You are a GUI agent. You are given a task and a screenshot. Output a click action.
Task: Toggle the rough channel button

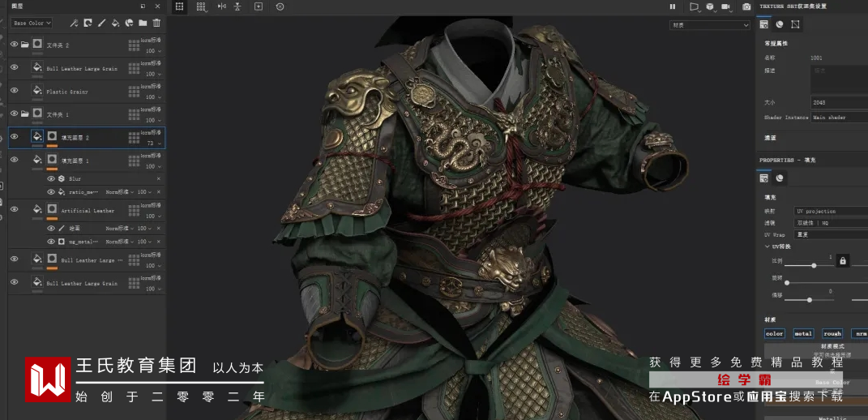coord(832,333)
